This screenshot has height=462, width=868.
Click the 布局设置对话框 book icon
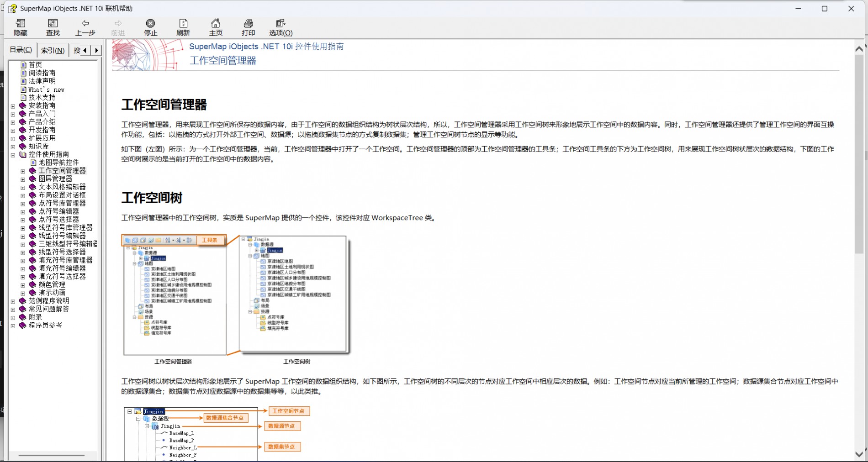(32, 195)
